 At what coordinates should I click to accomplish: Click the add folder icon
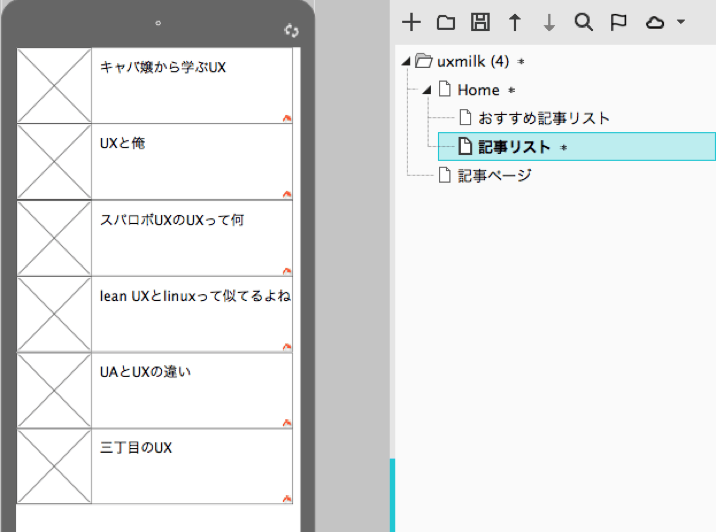coord(446,22)
